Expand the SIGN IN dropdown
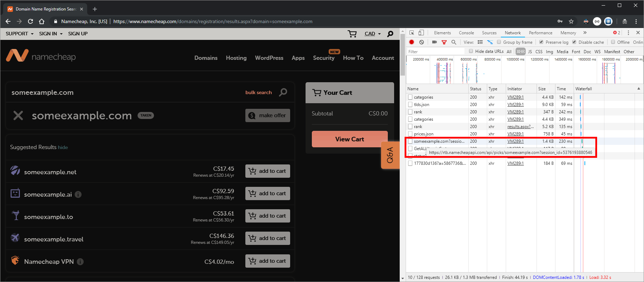 (51, 34)
